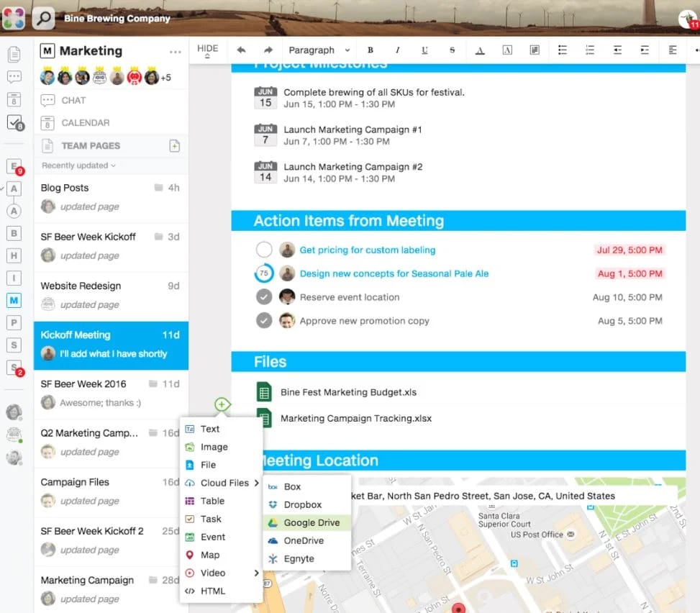
Task: Toggle italic formatting
Action: 397,50
